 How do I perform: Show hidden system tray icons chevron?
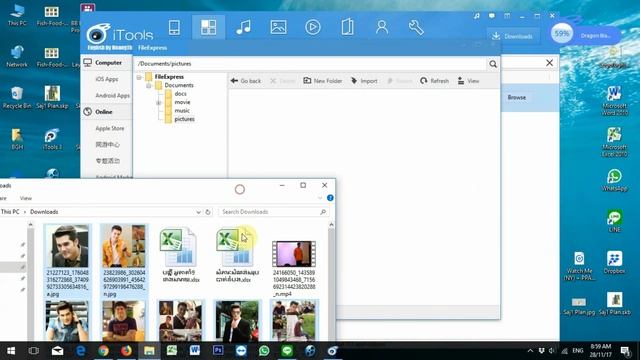(530, 351)
